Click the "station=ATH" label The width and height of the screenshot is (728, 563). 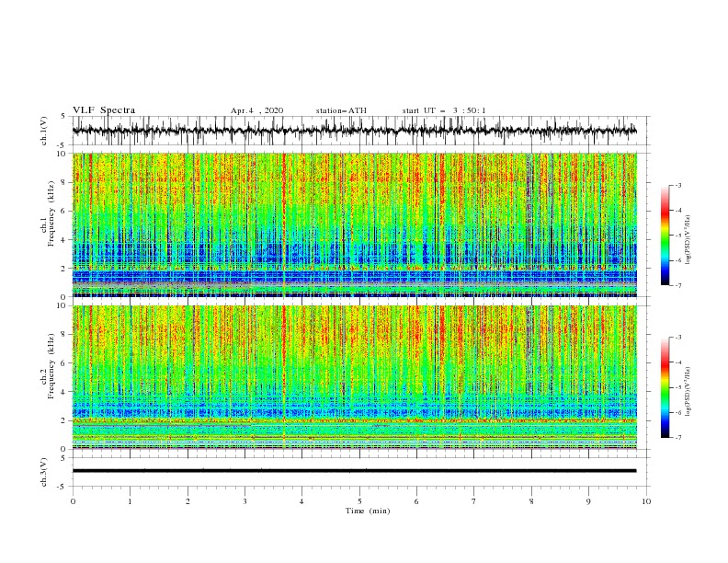[341, 110]
